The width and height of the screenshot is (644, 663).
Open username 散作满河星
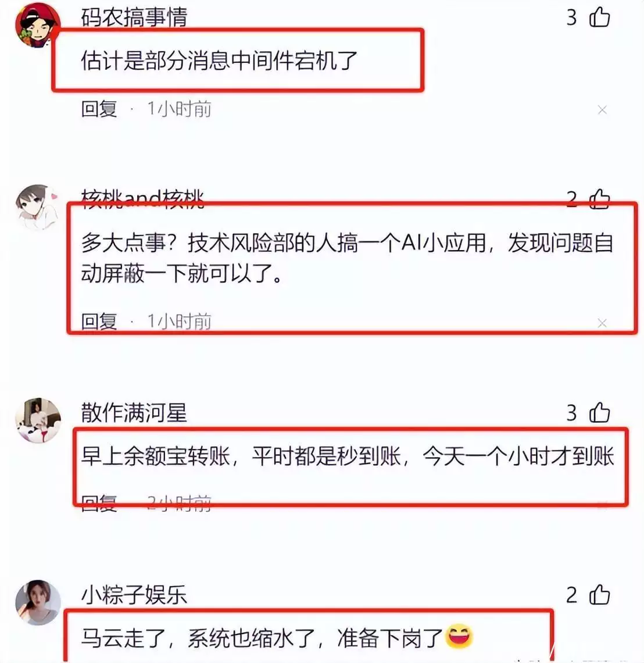click(x=134, y=413)
